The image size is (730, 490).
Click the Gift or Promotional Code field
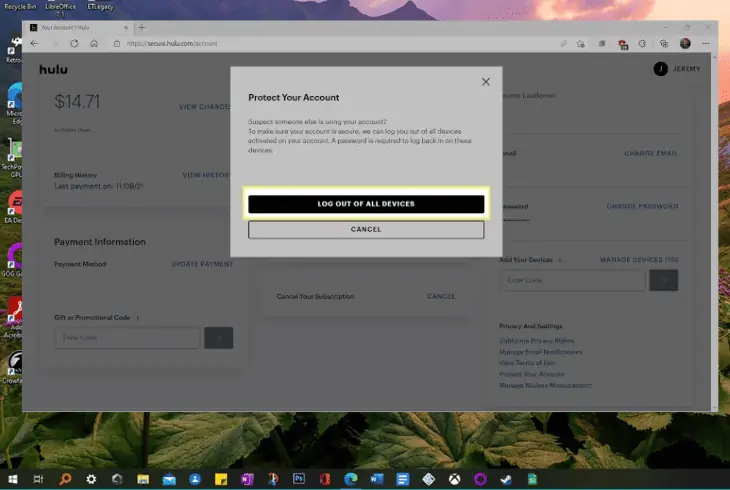tap(127, 338)
